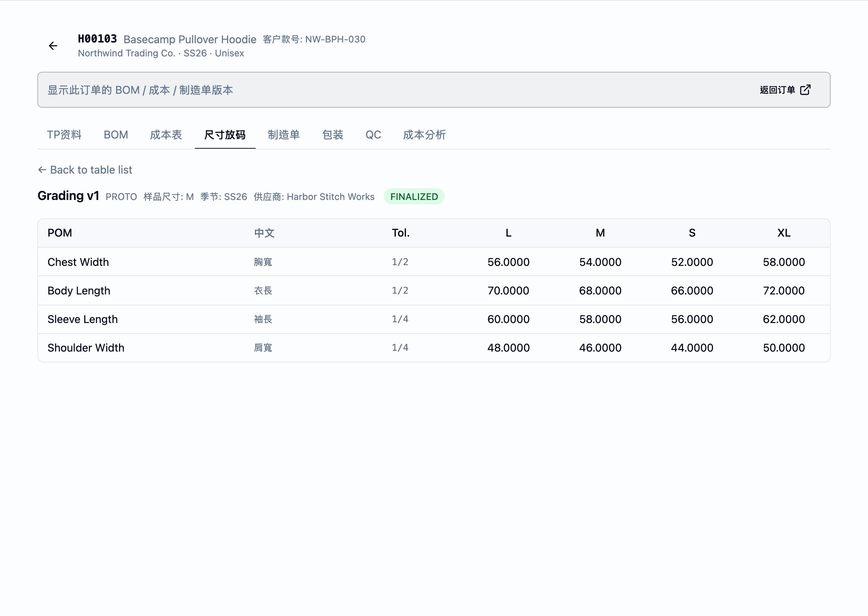The width and height of the screenshot is (868, 616).
Task: Click the back arrow beside H00103
Action: pos(53,46)
